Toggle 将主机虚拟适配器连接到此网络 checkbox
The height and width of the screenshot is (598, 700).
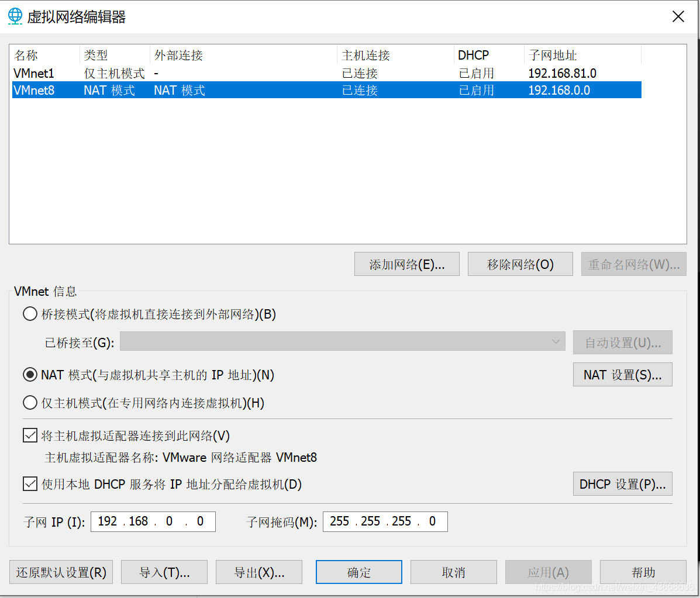point(30,435)
